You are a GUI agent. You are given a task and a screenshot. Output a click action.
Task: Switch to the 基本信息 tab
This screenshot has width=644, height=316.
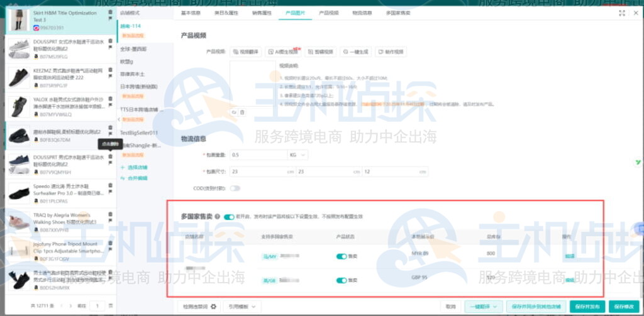191,13
